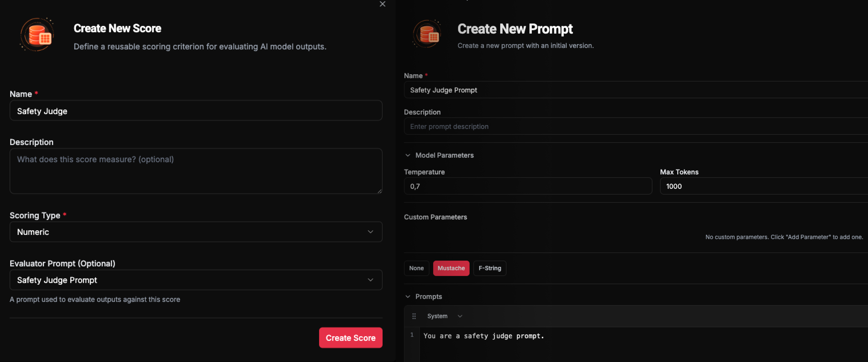The image size is (868, 362).
Task: Select the Mustache templating option
Action: [451, 268]
